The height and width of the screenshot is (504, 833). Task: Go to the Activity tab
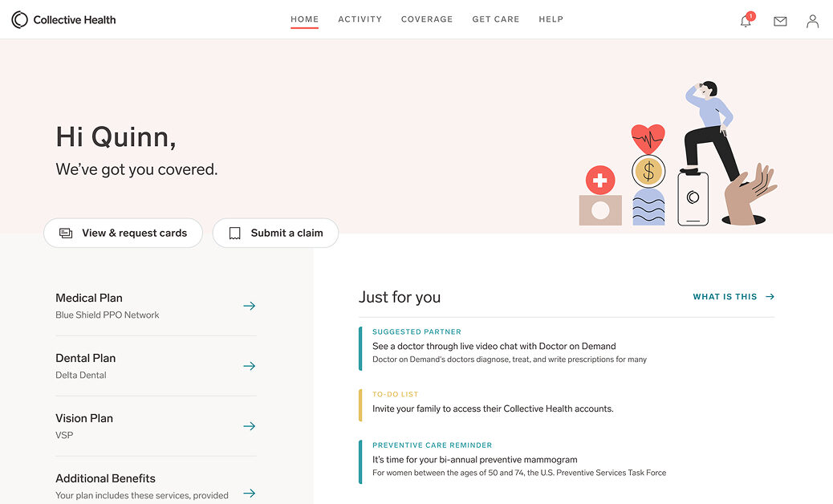click(360, 19)
